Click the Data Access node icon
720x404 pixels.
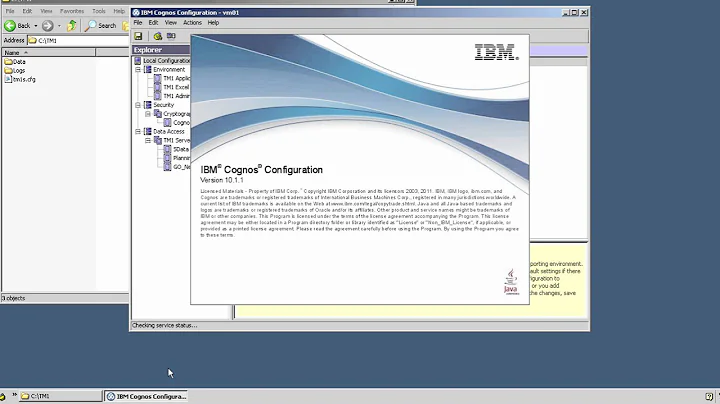pos(148,131)
